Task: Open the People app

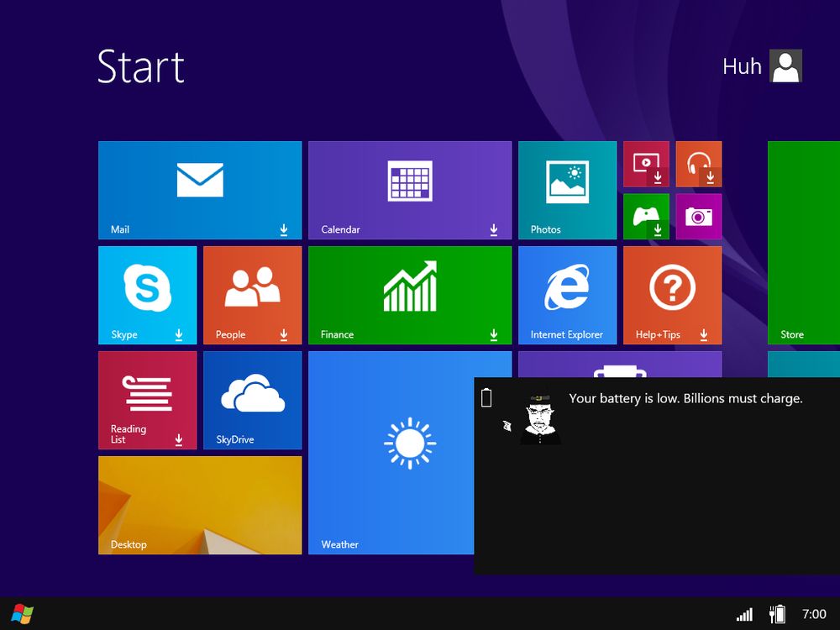Action: (x=252, y=294)
